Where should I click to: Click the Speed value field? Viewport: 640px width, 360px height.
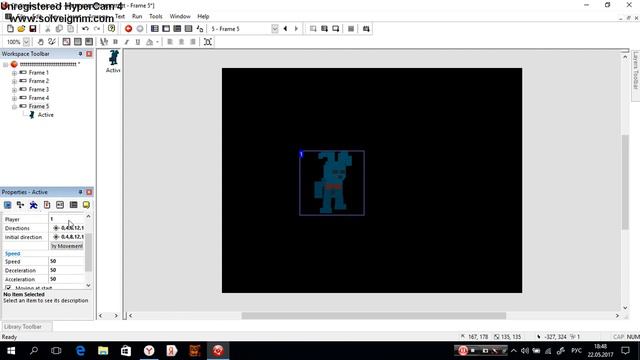(x=67, y=261)
